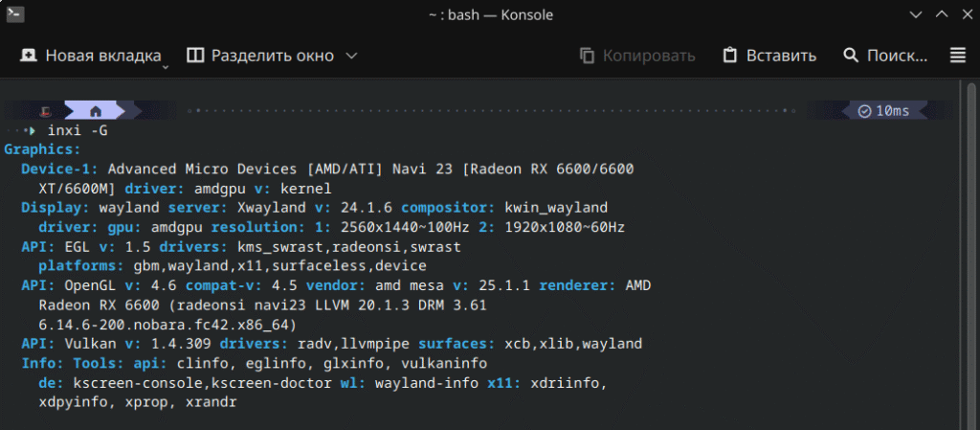
Task: Click 'kwin_wayland' compositor value
Action: (556, 208)
